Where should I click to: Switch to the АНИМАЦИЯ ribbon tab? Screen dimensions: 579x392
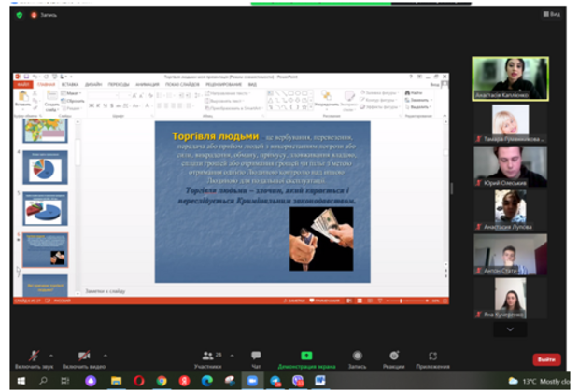click(148, 85)
